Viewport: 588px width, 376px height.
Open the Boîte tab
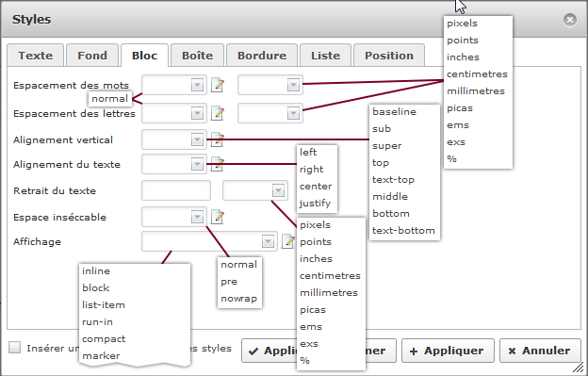click(x=197, y=56)
